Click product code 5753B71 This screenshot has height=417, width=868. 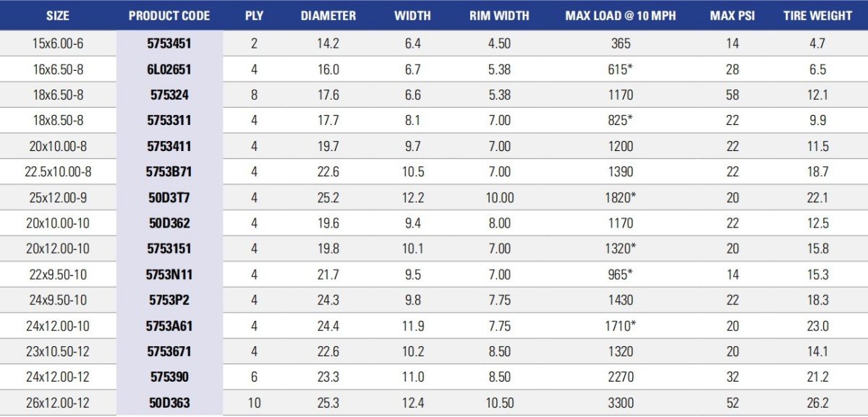pos(169,172)
